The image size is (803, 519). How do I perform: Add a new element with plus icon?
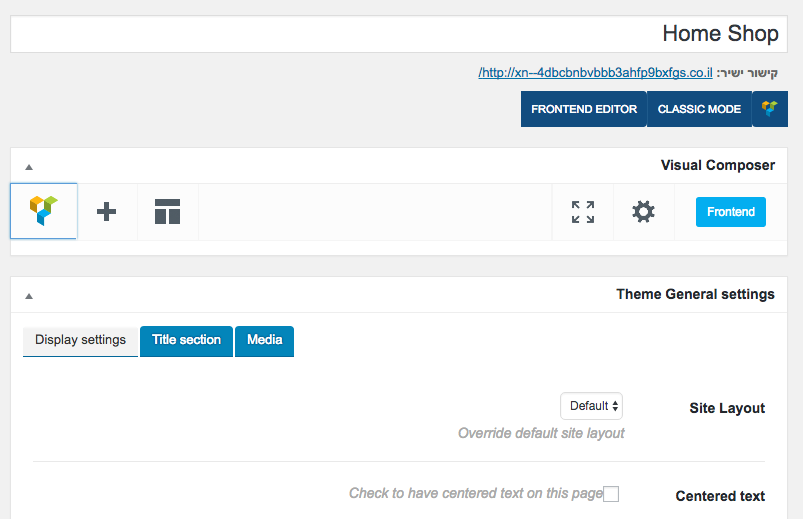tap(107, 212)
